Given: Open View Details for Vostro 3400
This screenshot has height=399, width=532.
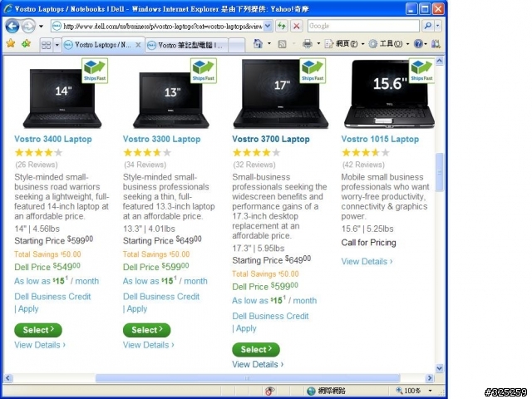Looking at the screenshot, I should (x=40, y=345).
